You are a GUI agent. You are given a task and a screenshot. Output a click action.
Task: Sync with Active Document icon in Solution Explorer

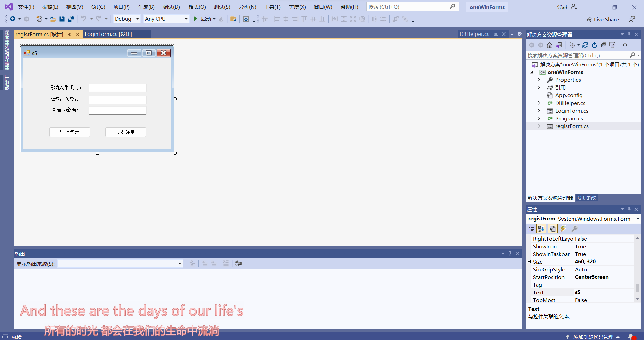585,45
